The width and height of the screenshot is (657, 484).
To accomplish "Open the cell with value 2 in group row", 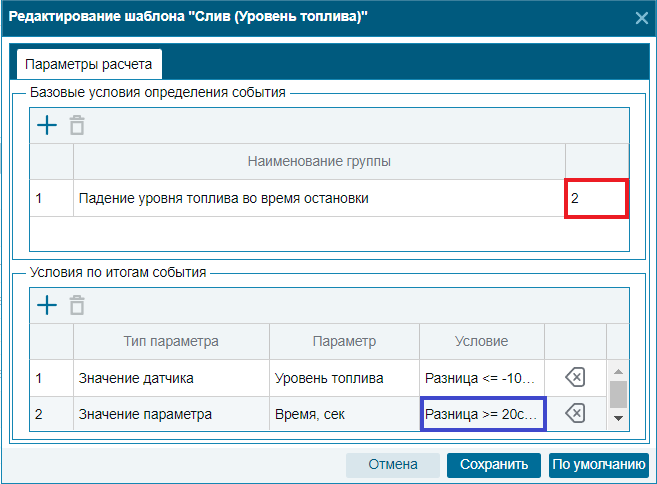I will click(x=597, y=198).
